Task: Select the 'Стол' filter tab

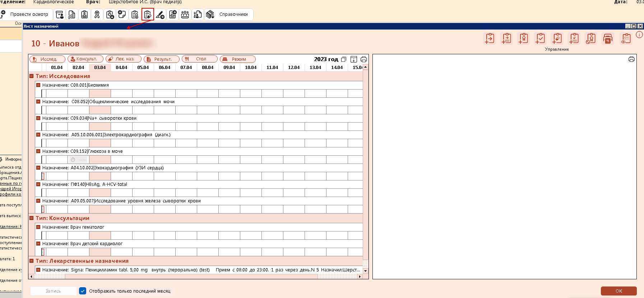Action: click(200, 59)
